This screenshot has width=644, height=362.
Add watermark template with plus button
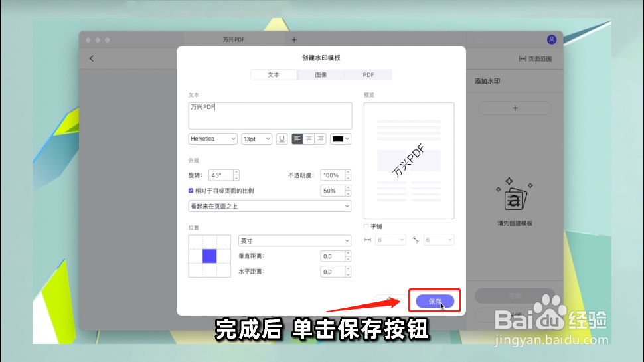tap(515, 108)
